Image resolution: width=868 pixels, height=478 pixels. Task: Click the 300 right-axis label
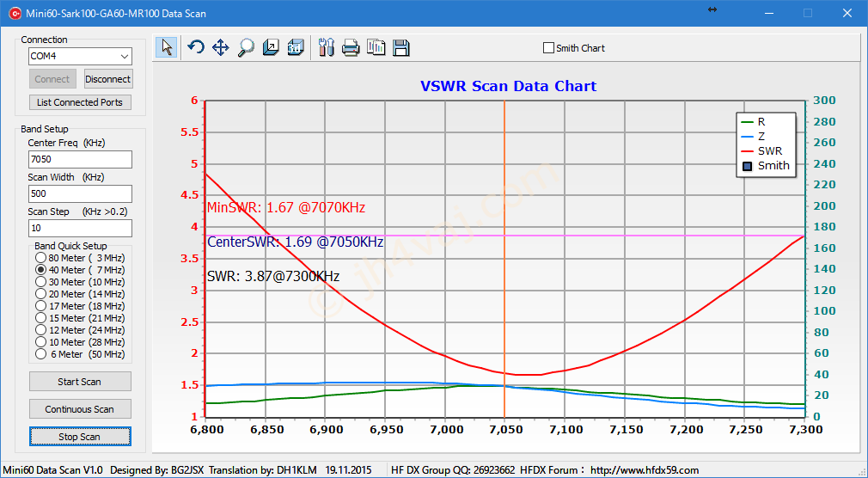point(825,101)
